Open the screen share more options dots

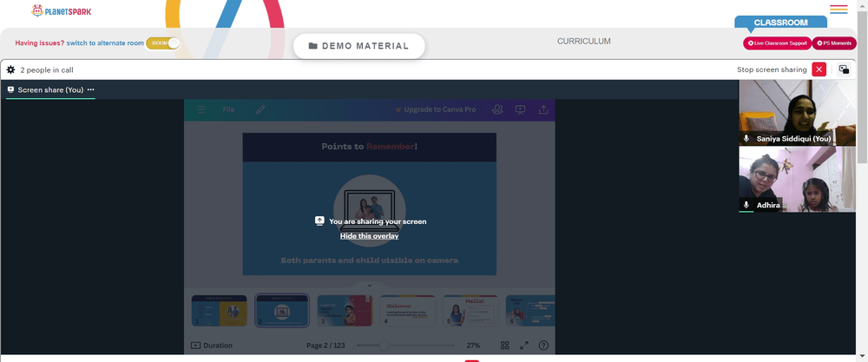(91, 89)
